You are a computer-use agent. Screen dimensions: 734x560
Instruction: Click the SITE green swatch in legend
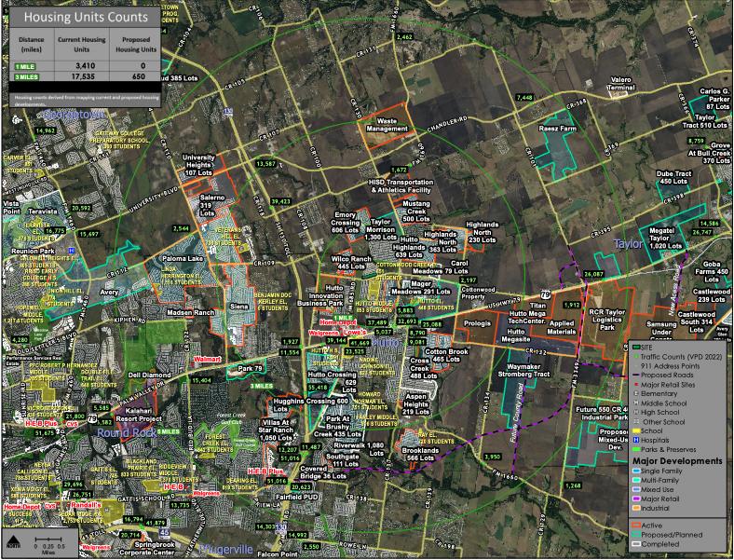[x=636, y=348]
